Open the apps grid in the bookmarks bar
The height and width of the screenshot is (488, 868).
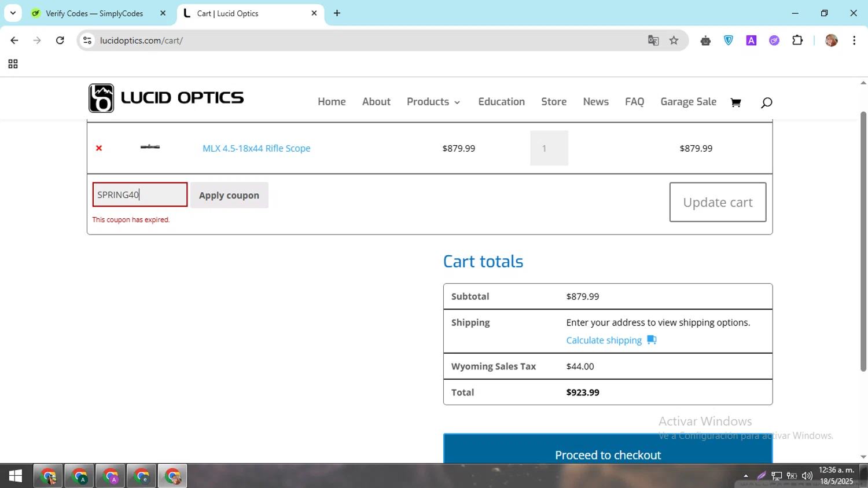(x=13, y=64)
